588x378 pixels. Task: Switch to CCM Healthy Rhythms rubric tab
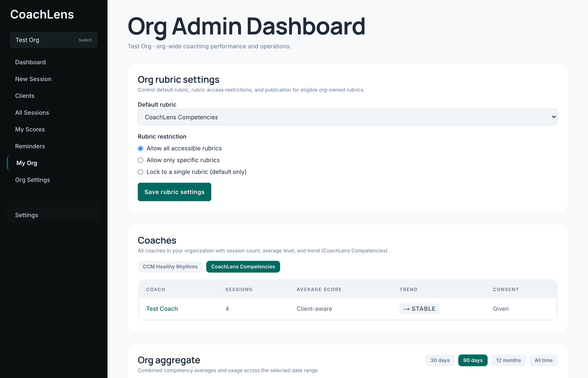click(x=170, y=267)
